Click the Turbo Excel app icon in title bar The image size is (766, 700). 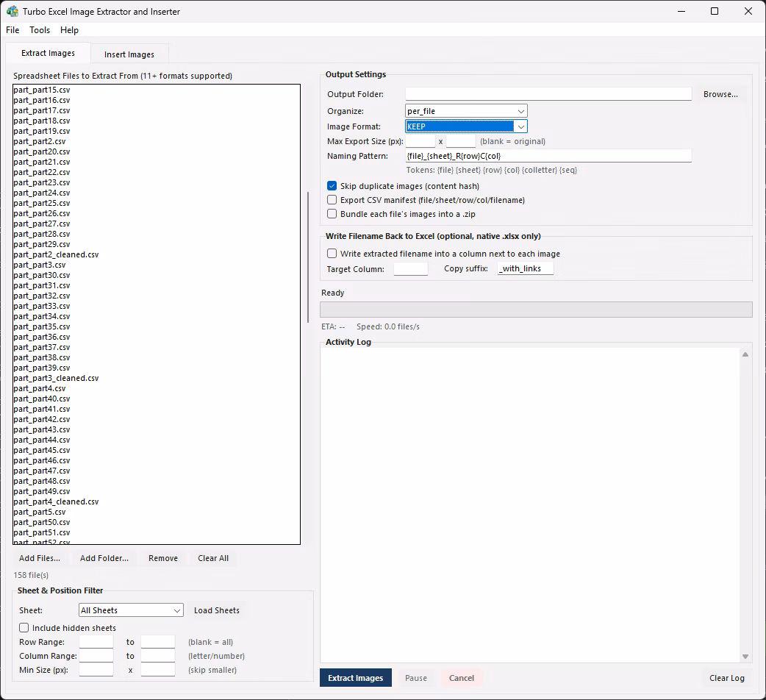(12, 11)
